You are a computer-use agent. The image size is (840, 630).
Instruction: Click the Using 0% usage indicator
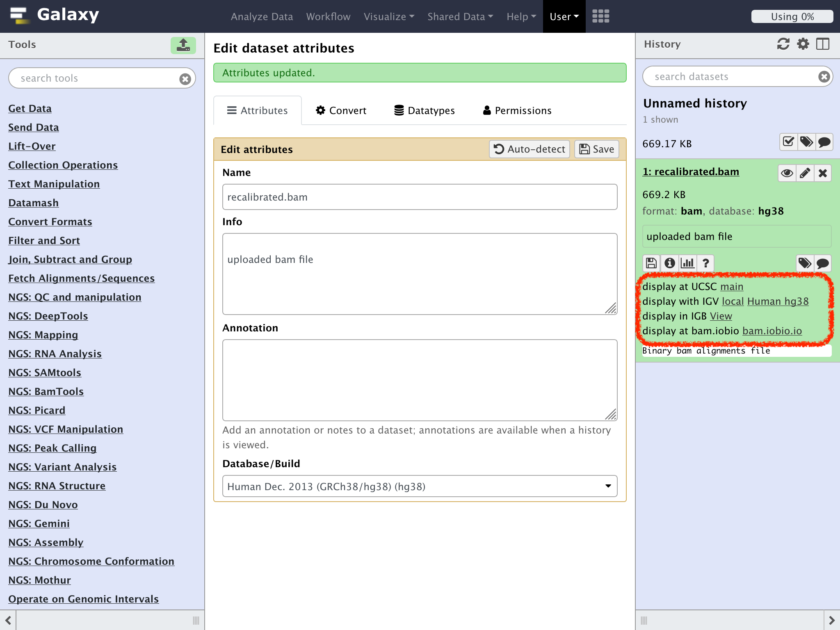(792, 16)
